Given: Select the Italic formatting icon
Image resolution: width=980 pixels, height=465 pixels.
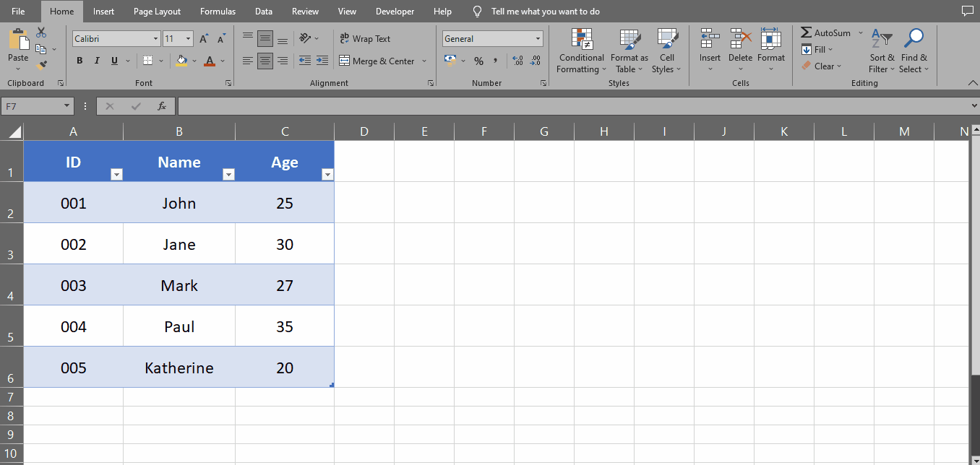Looking at the screenshot, I should [x=96, y=61].
